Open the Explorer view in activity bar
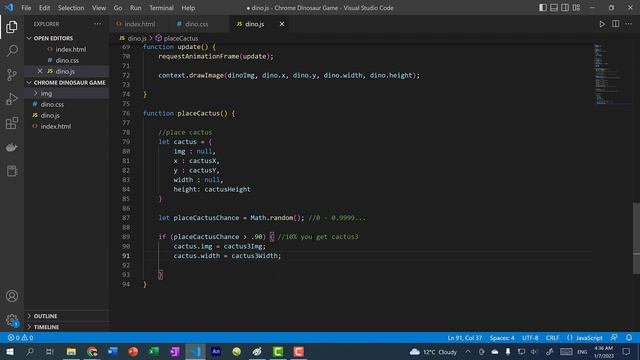The width and height of the screenshot is (640, 360). coord(12,27)
